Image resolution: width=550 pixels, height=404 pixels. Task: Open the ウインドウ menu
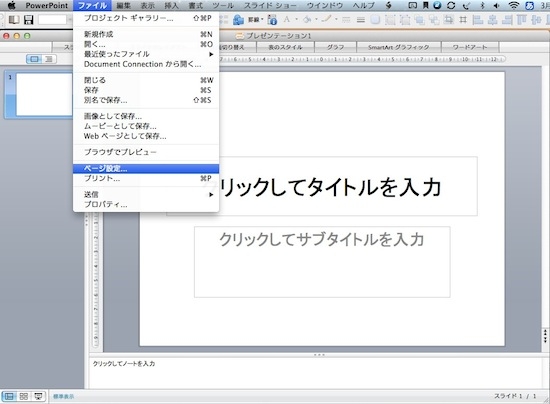coord(325,5)
